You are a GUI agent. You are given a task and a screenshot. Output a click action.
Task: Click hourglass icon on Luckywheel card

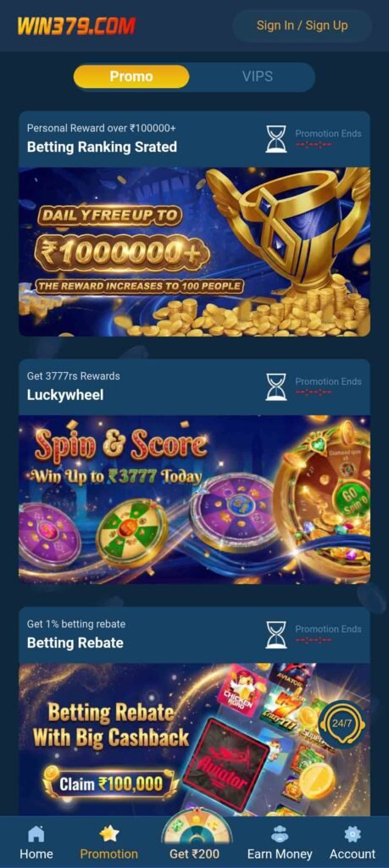point(276,387)
